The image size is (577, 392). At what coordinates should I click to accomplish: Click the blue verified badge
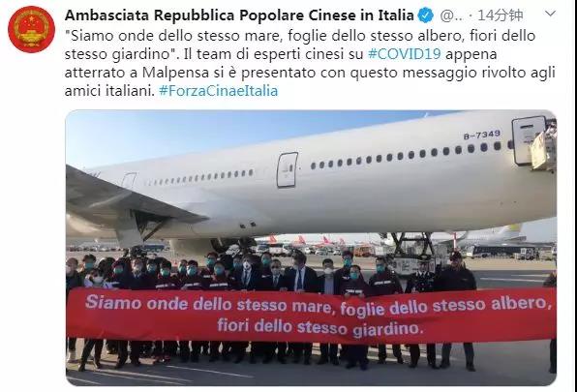click(426, 15)
